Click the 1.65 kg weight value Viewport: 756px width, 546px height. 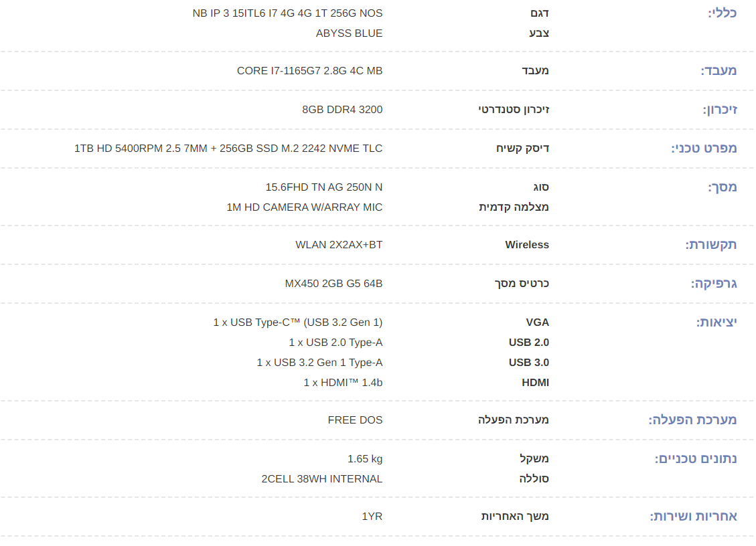[365, 459]
